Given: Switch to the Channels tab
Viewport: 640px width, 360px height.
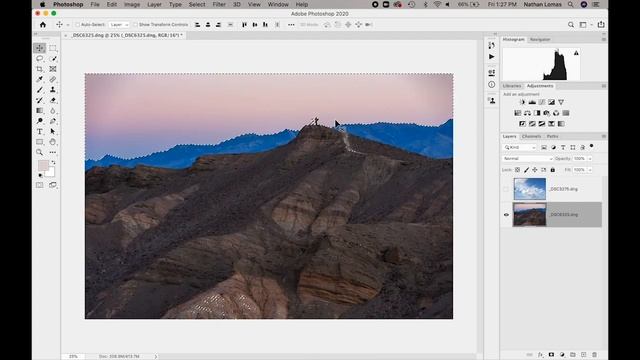Looking at the screenshot, I should (x=531, y=136).
